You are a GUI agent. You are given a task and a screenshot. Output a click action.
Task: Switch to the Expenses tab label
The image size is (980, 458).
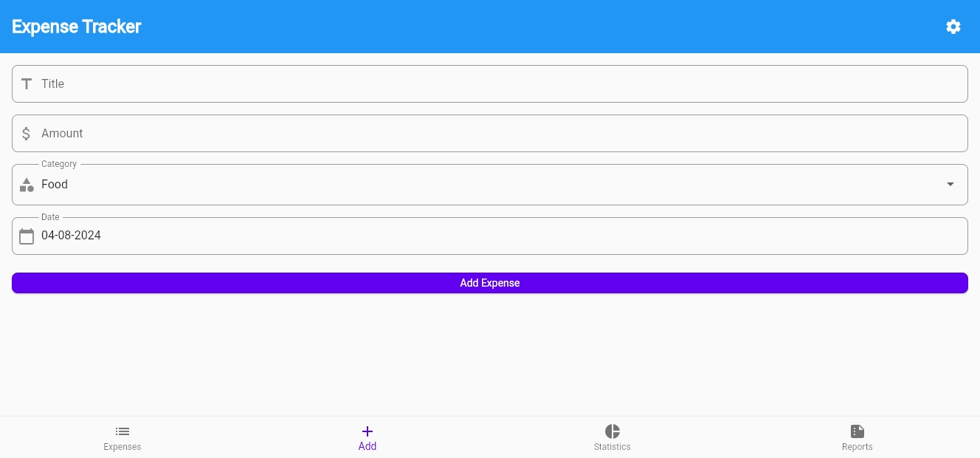tap(122, 447)
